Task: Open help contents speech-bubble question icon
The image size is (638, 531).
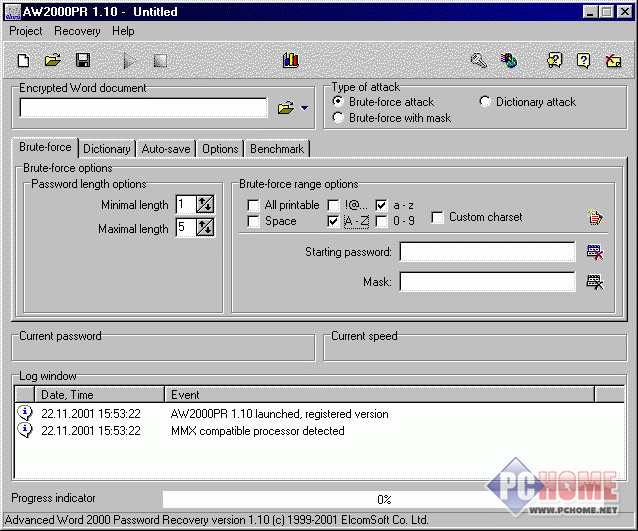Action: tap(554, 61)
